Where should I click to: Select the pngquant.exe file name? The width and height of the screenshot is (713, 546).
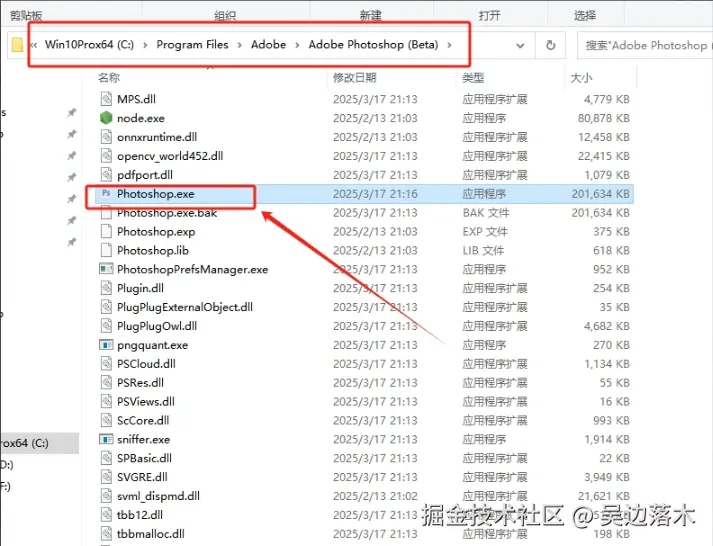point(152,345)
